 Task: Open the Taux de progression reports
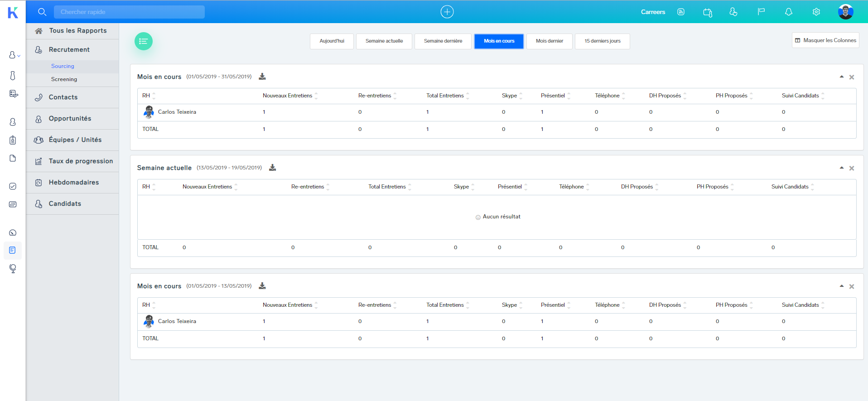81,161
